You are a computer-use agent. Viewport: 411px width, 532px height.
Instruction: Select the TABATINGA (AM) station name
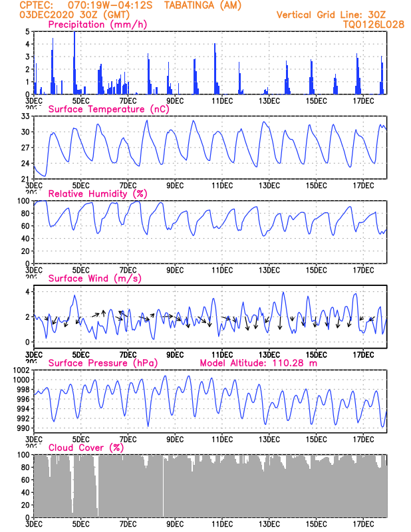pos(203,5)
